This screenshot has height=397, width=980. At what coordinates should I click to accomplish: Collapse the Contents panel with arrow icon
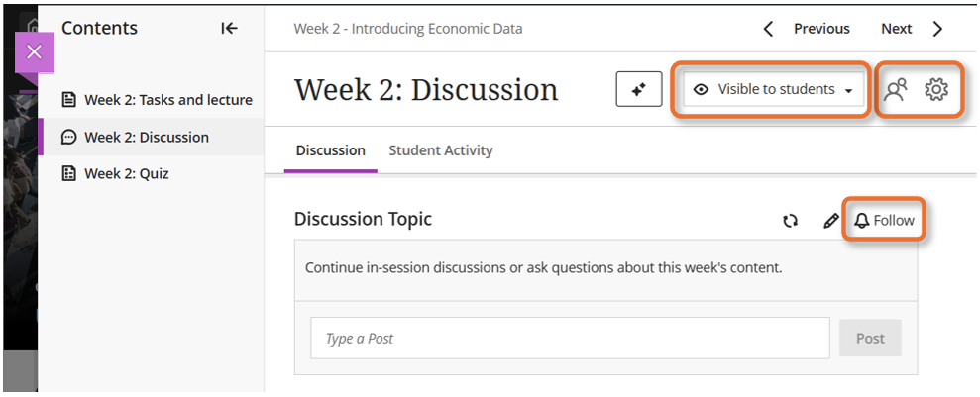229,29
